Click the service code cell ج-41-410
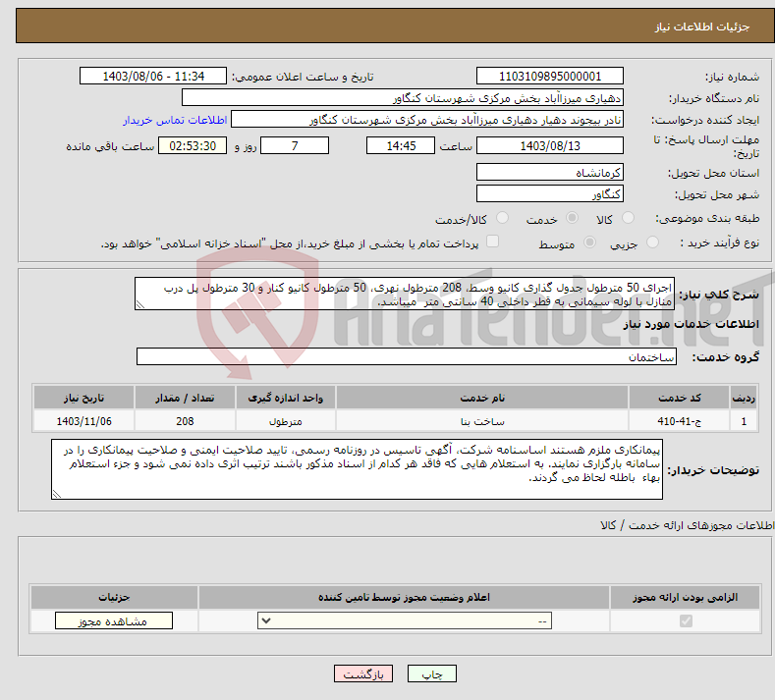Image resolution: width=775 pixels, height=700 pixels. 680,421
